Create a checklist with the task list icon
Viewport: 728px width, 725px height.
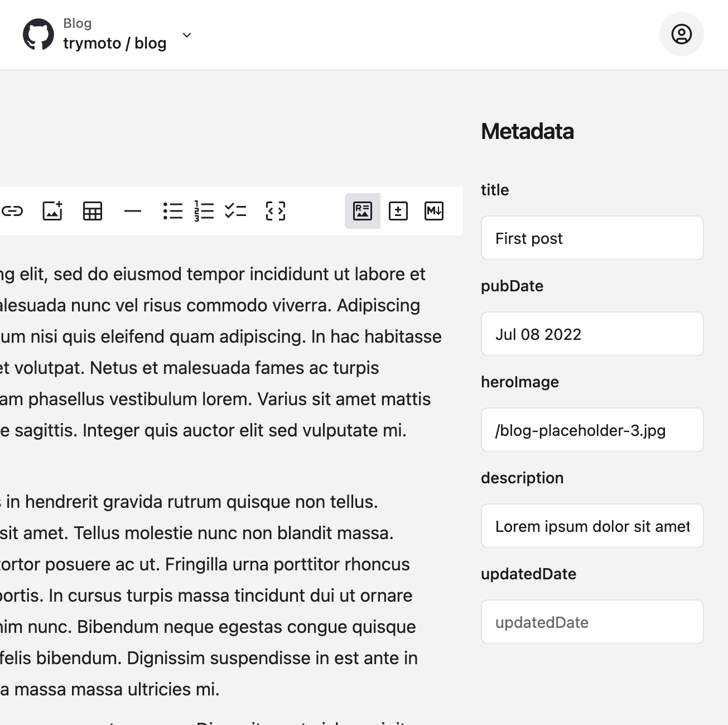click(x=235, y=211)
